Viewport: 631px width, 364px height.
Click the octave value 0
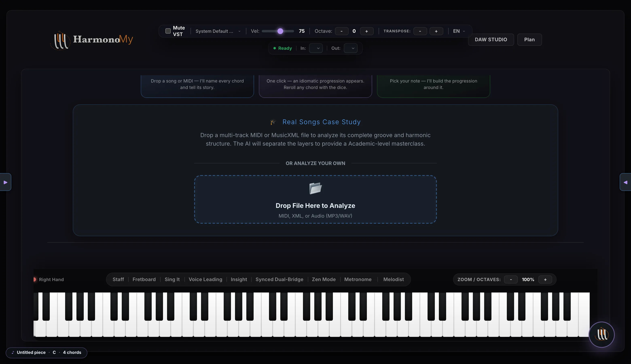354,31
